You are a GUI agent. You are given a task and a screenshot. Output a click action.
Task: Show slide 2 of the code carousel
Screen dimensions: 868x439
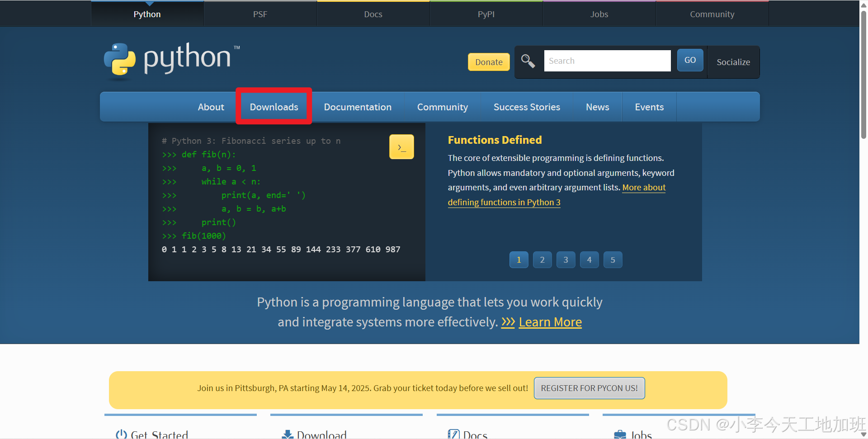tap(542, 260)
